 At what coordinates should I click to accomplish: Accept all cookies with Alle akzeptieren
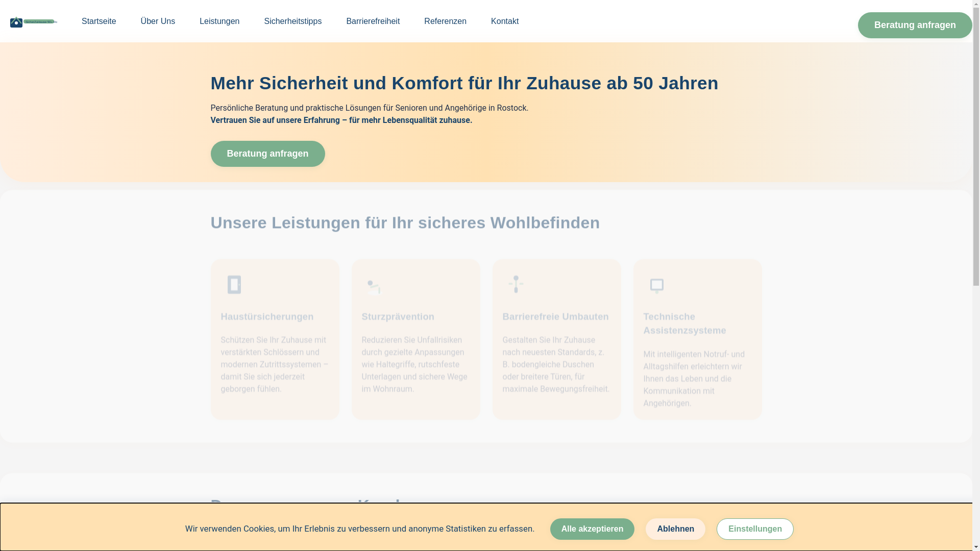[592, 529]
